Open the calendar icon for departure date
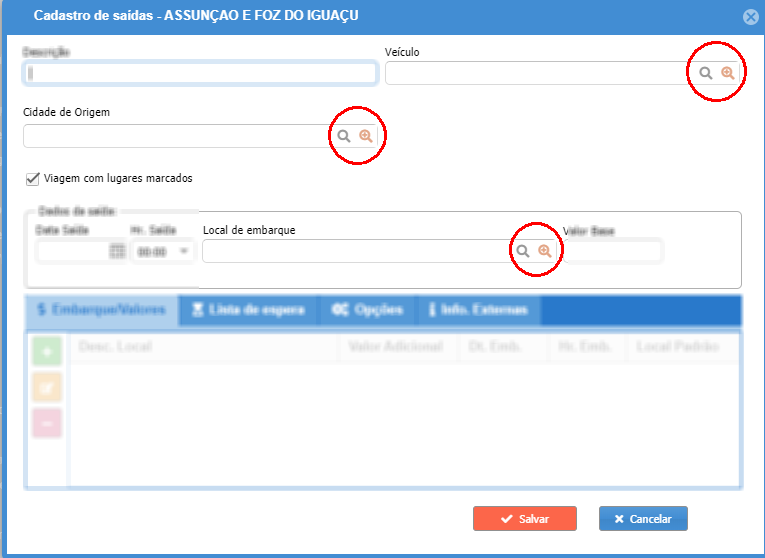The image size is (765, 558). pyautogui.click(x=117, y=251)
